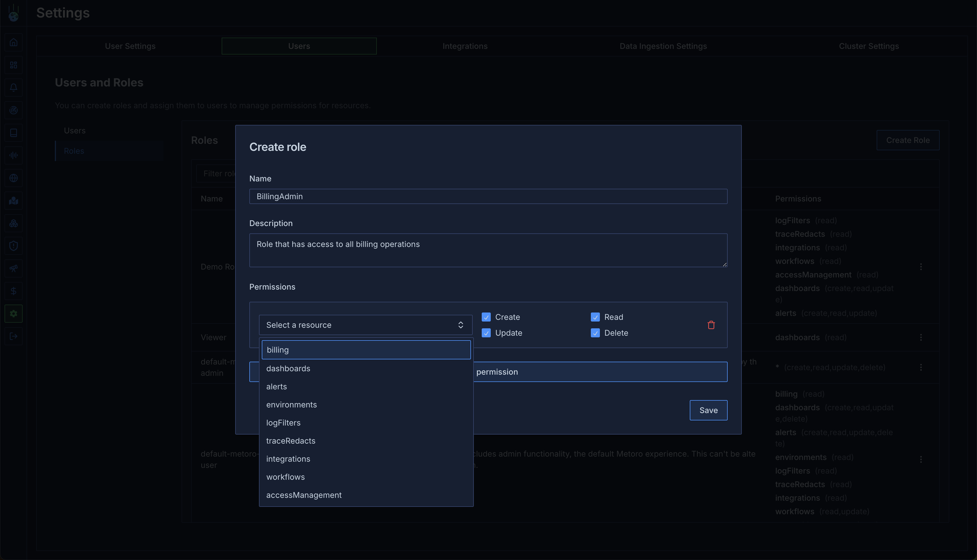Toggle the Update permission checkbox

[486, 333]
